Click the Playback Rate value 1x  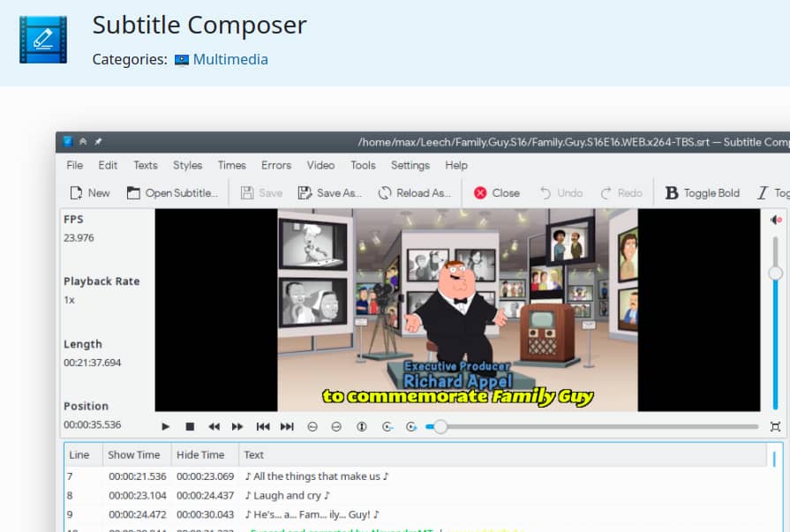click(x=69, y=300)
